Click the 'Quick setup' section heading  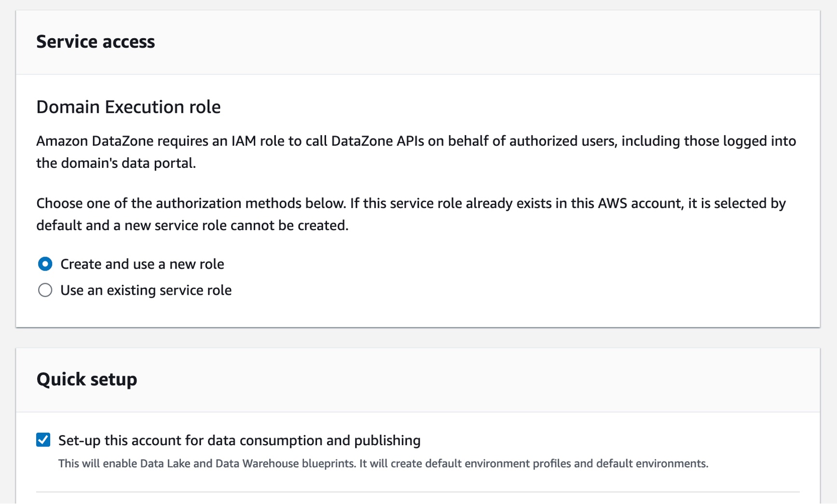click(87, 379)
